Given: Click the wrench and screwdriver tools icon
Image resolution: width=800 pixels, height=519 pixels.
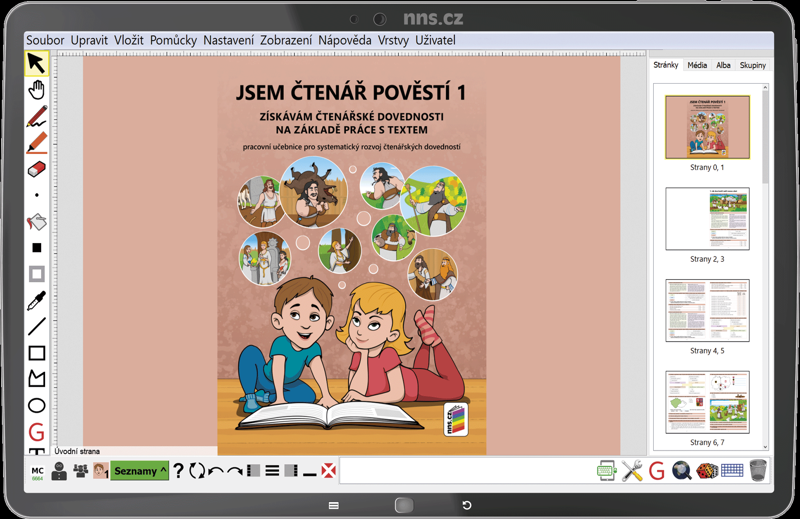Looking at the screenshot, I should click(x=632, y=471).
